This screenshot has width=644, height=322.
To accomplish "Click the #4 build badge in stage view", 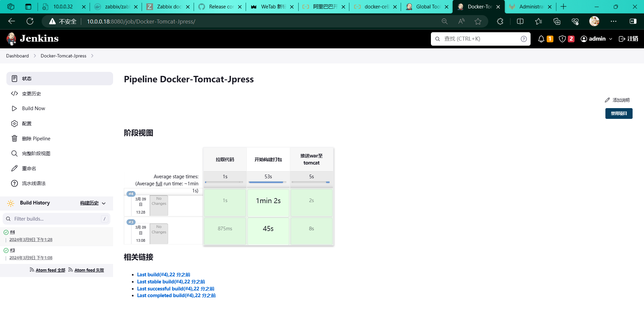I will [131, 194].
